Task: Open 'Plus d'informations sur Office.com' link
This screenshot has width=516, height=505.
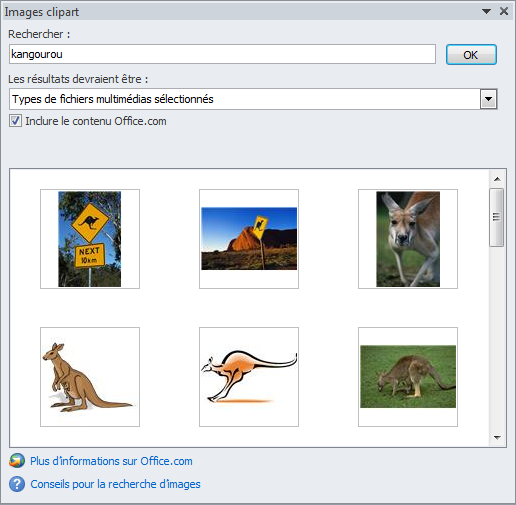Action: (x=111, y=461)
